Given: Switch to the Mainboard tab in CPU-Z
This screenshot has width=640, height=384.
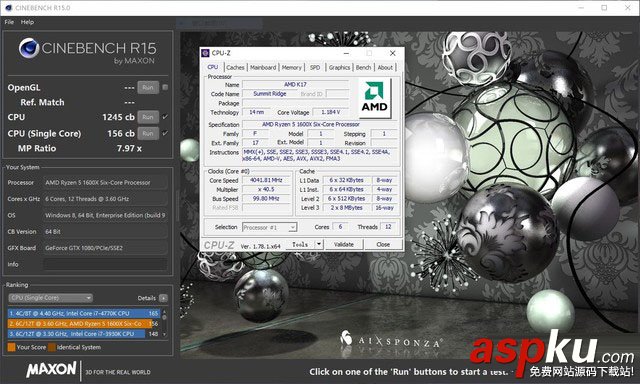Looking at the screenshot, I should coord(263,68).
